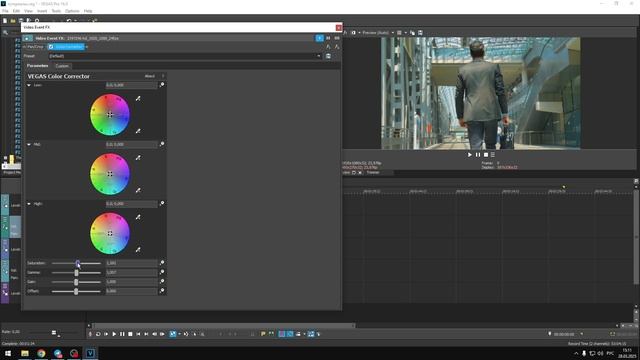Click the open folder icon in main toolbar
The image size is (640, 360).
tap(13, 20)
